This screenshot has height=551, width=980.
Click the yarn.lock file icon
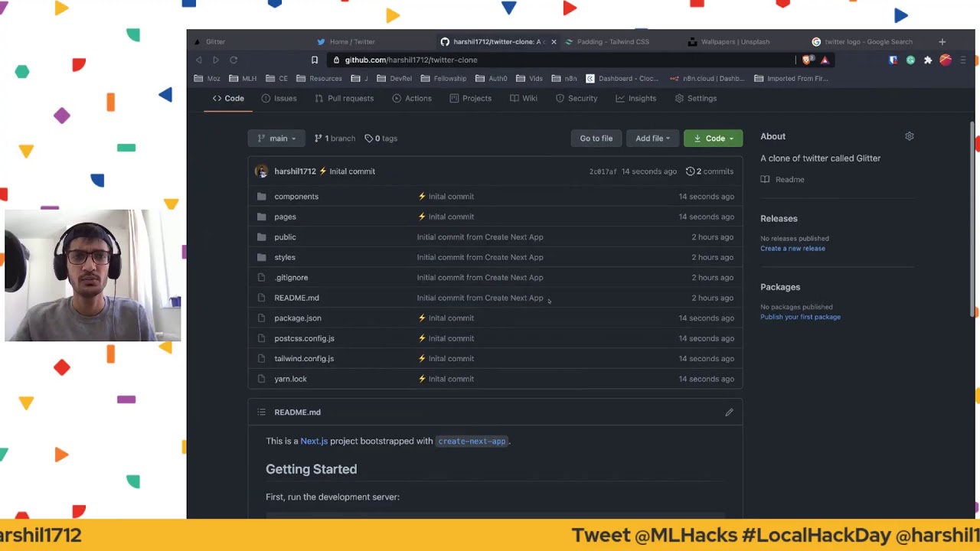coord(261,379)
